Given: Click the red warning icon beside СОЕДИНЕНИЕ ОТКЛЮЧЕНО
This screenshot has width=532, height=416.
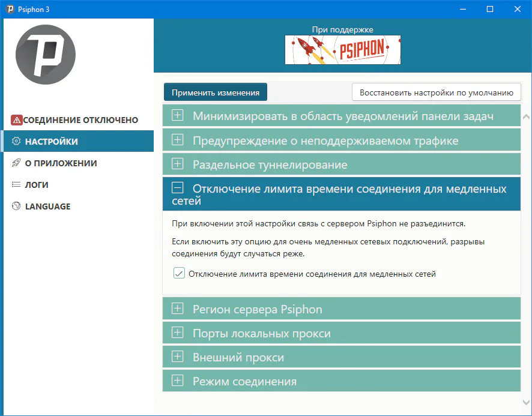Looking at the screenshot, I should 17,120.
